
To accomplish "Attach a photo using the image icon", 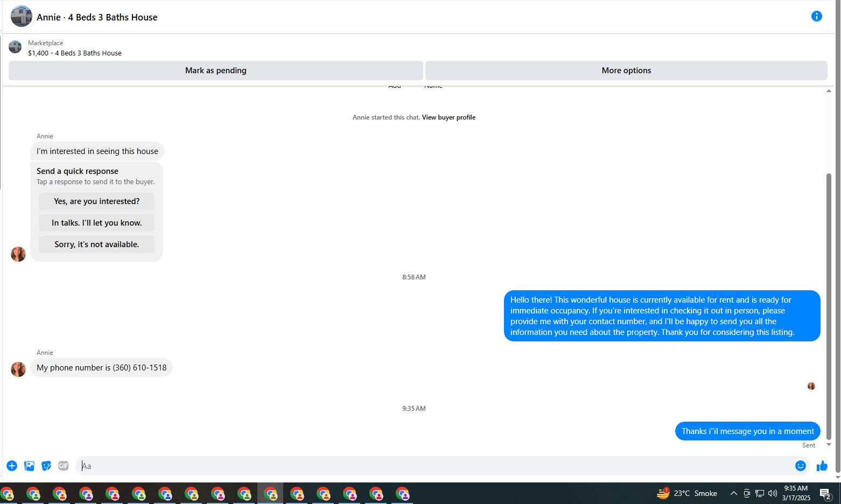I will click(29, 466).
